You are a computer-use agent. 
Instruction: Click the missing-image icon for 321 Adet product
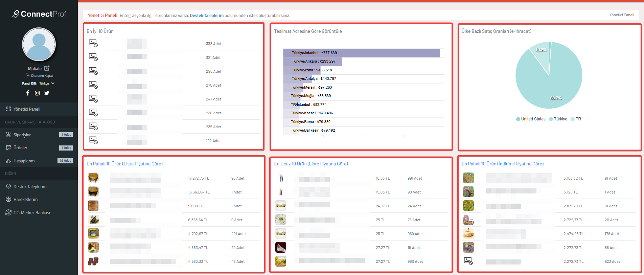tap(93, 57)
